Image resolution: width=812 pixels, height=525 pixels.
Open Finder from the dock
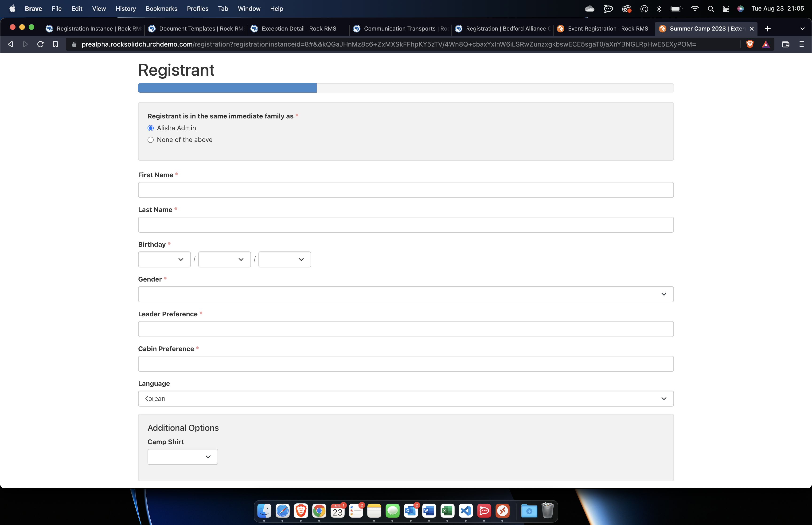coord(264,511)
